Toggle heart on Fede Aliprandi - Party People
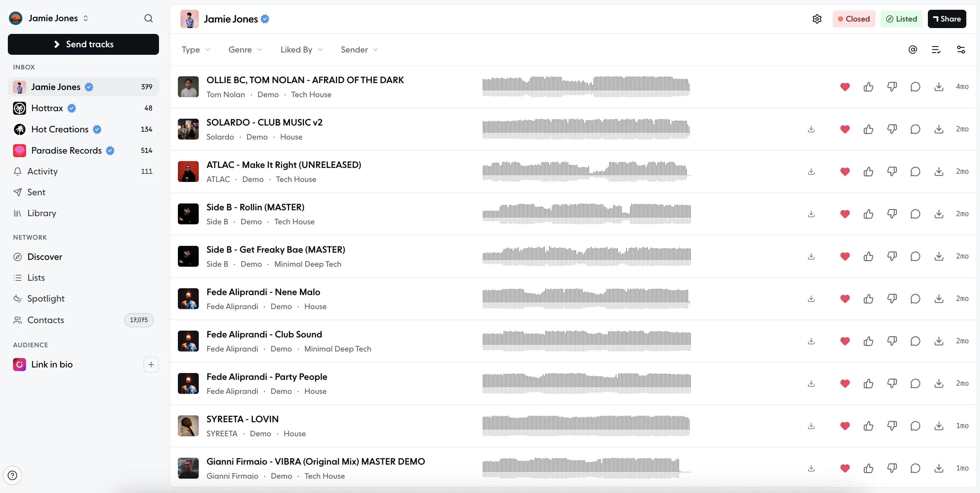Image resolution: width=980 pixels, height=493 pixels. [x=845, y=383]
